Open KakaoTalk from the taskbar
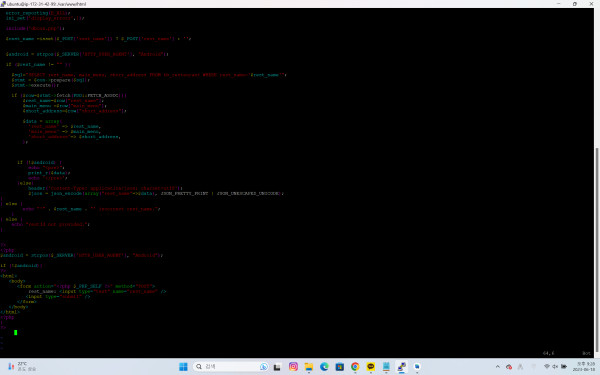The height and width of the screenshot is (375, 600). [370, 367]
